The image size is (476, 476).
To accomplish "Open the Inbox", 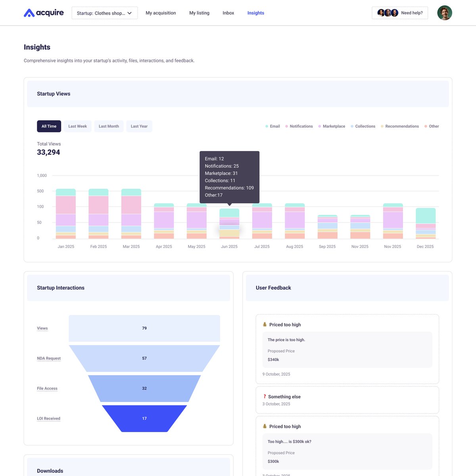I will pos(228,13).
